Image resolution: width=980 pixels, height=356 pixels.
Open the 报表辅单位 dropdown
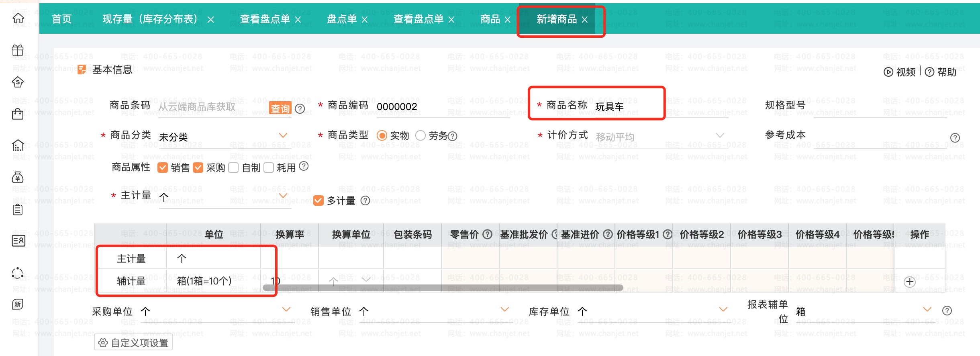(927, 309)
